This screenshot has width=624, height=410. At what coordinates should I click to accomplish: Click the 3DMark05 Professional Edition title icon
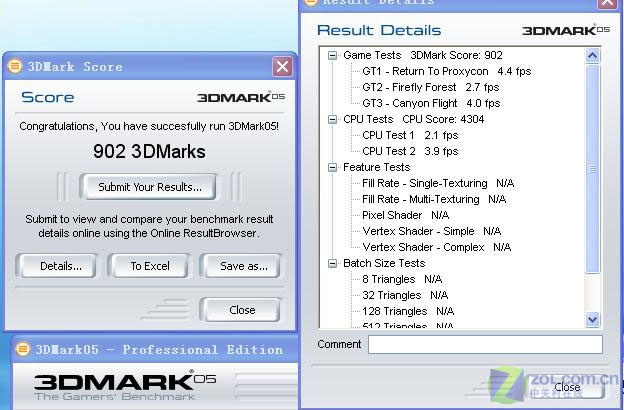23,349
